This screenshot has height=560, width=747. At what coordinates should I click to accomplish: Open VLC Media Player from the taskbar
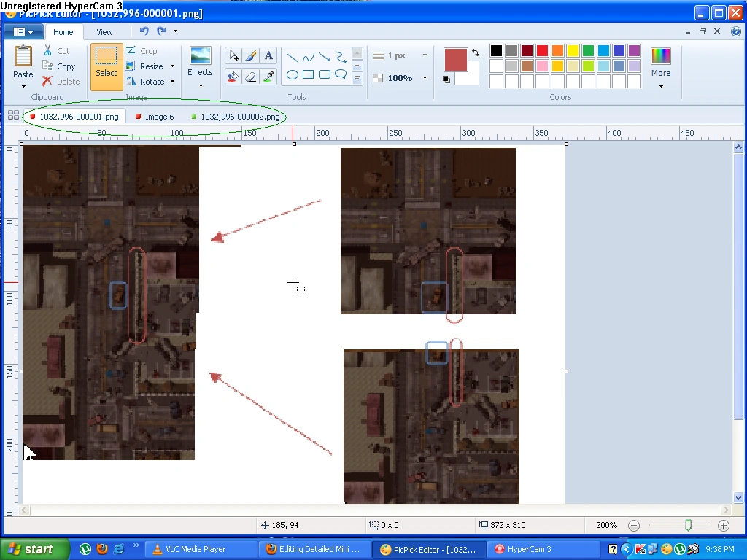(x=197, y=548)
